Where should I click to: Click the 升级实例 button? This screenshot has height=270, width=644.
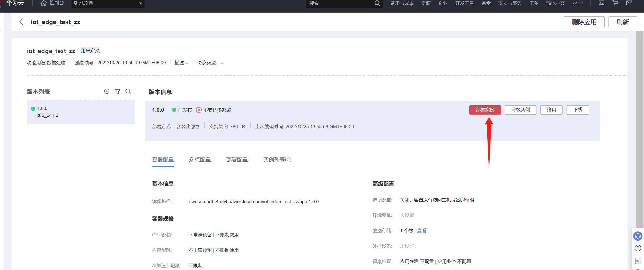521,110
